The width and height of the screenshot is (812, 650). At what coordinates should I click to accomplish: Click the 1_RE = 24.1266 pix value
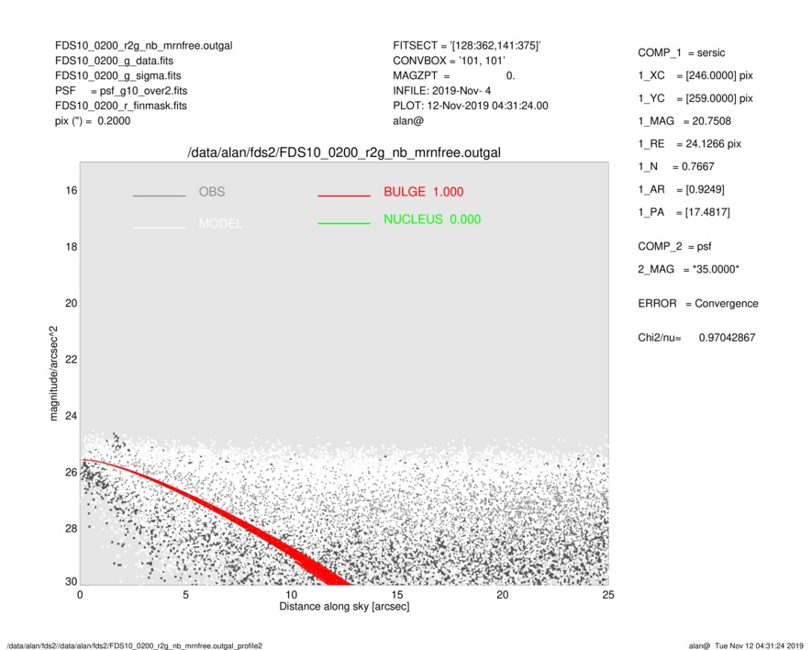689,144
